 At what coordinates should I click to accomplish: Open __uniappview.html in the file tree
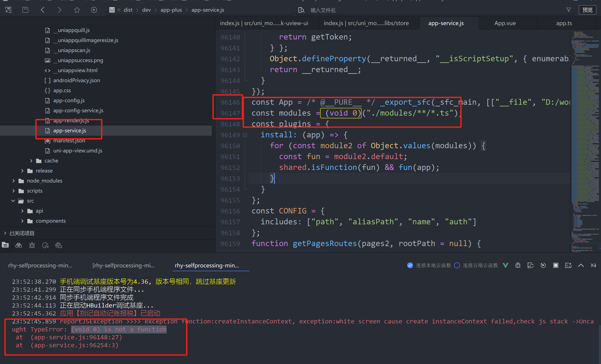75,70
